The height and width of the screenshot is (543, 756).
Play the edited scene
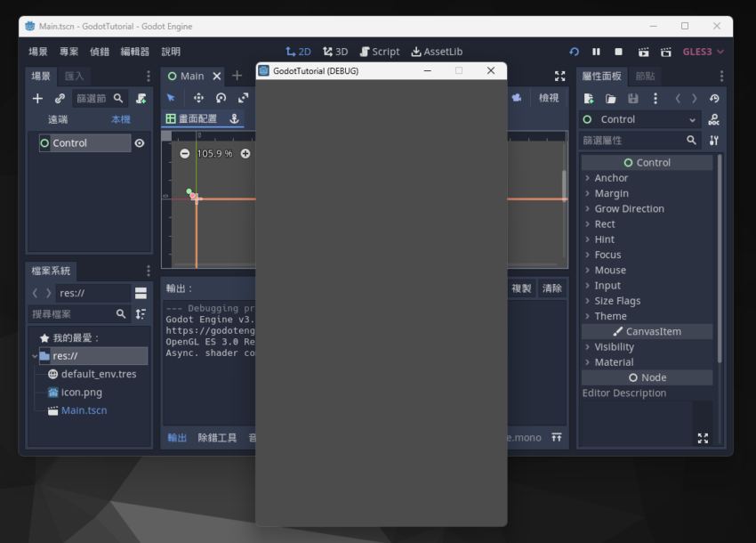pos(643,52)
